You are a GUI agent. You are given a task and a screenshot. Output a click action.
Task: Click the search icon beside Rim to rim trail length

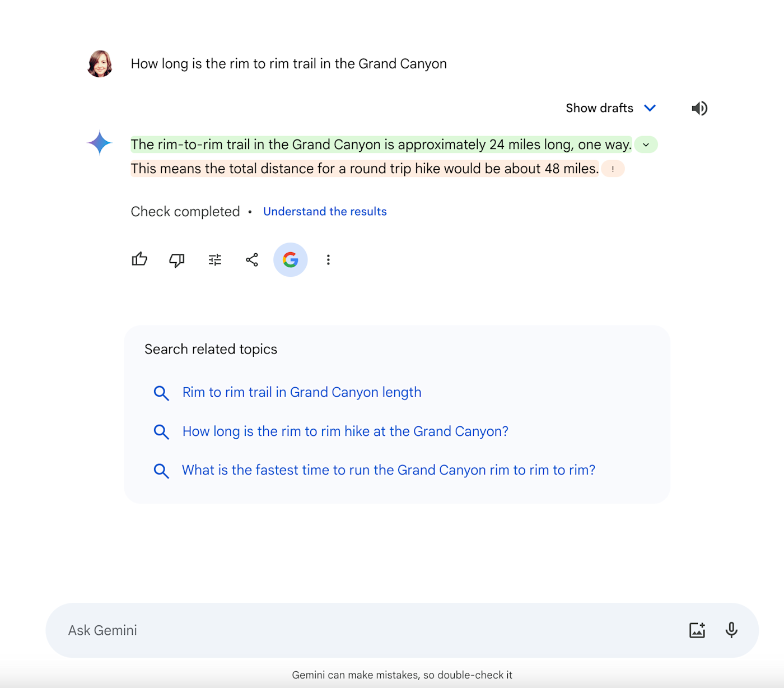point(161,393)
